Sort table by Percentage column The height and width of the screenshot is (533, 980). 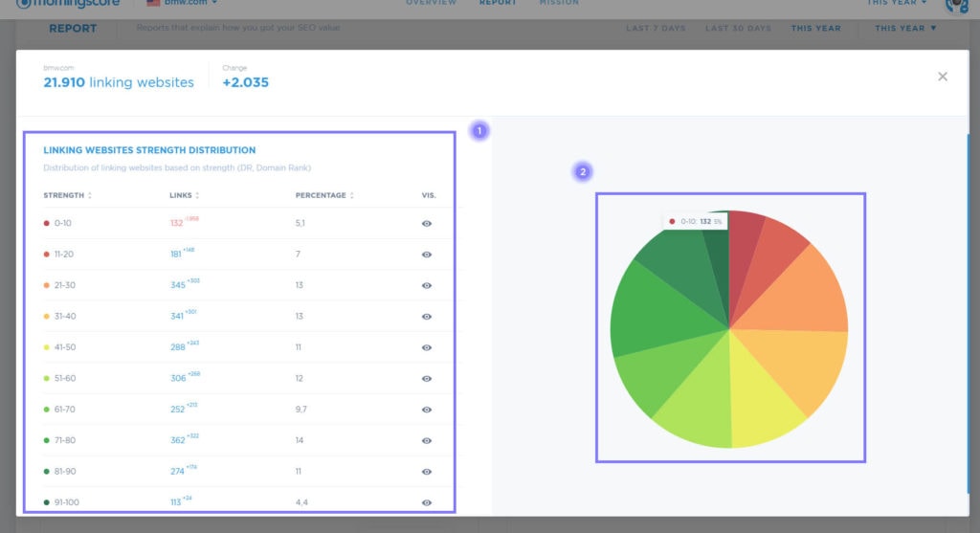click(324, 195)
